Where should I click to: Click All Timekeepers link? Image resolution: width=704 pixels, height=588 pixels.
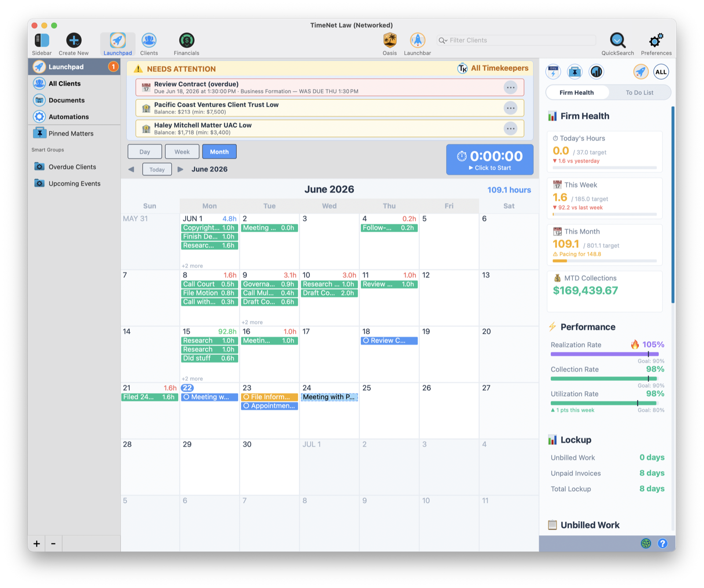pyautogui.click(x=499, y=68)
